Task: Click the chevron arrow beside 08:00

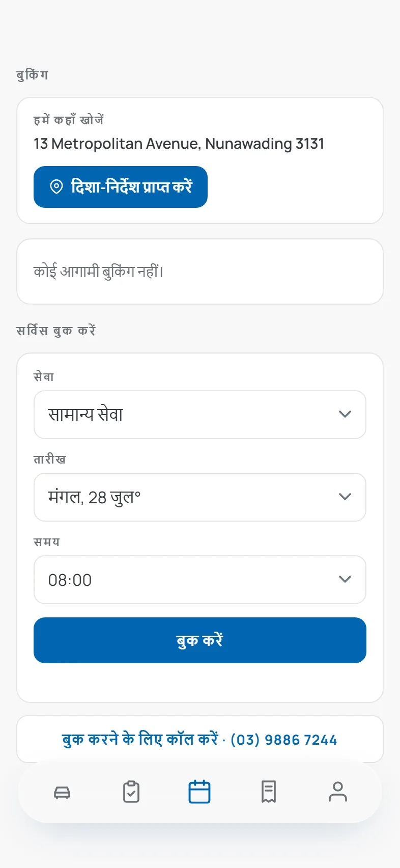Action: pyautogui.click(x=345, y=579)
